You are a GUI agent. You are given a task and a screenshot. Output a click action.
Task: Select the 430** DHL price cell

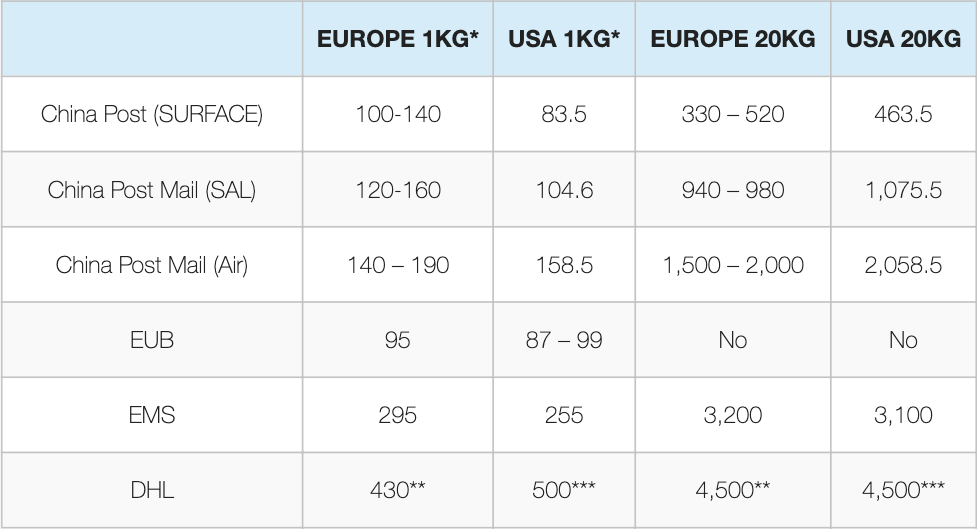coord(398,490)
